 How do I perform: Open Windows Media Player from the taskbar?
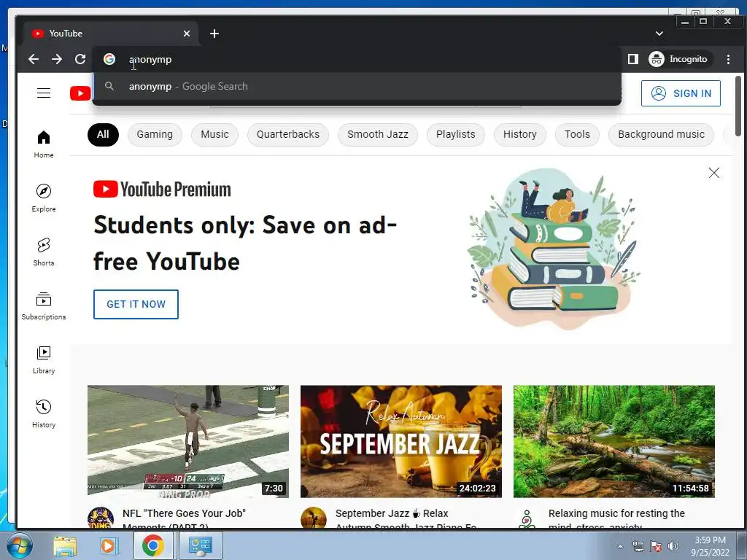(108, 545)
